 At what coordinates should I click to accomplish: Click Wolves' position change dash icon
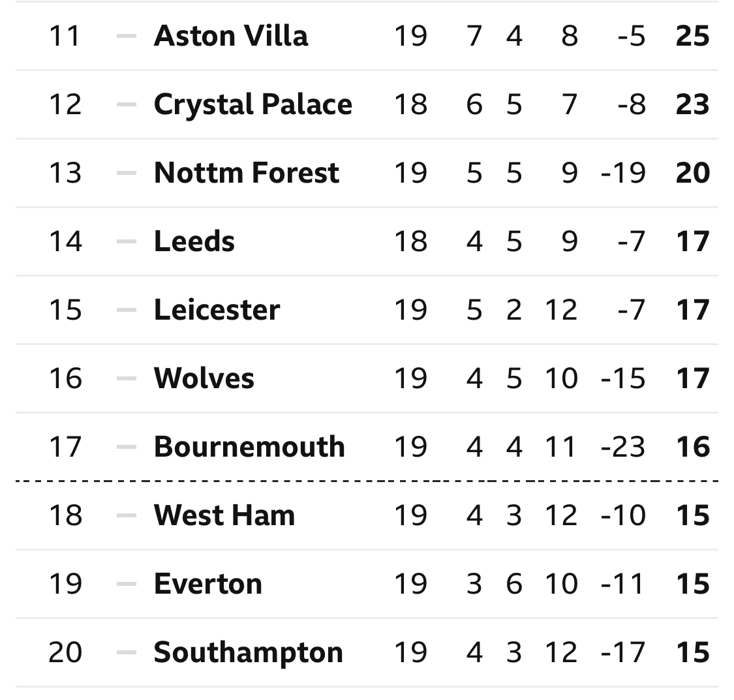click(x=127, y=378)
